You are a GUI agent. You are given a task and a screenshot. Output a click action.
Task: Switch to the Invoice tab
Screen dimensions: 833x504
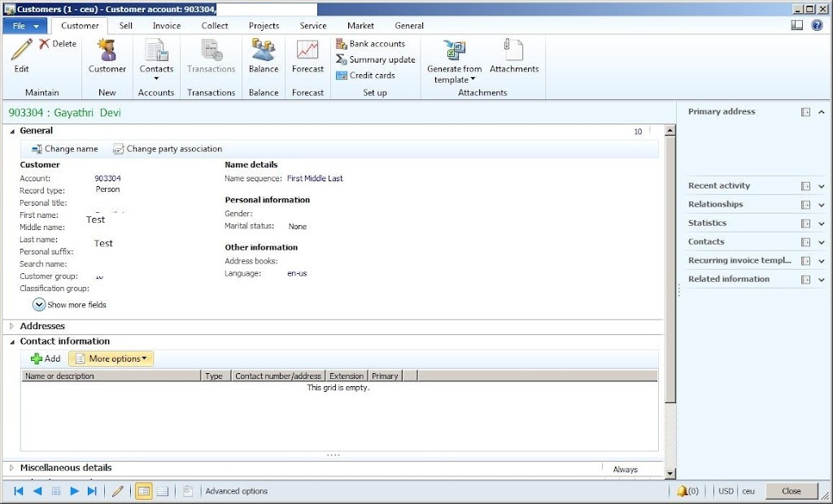coord(167,25)
